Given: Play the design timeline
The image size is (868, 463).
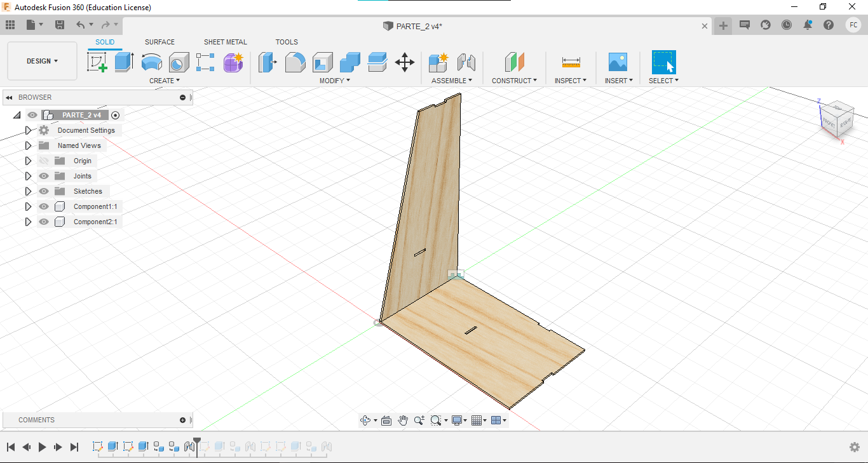Looking at the screenshot, I should pyautogui.click(x=42, y=447).
